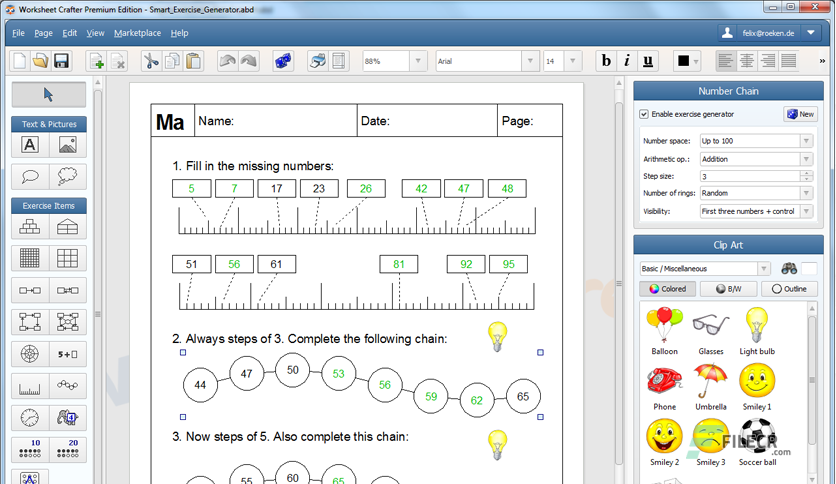Viewport: 836px width, 484px height.
Task: Insert the 5+ arithmetic exercise item
Action: tap(68, 354)
